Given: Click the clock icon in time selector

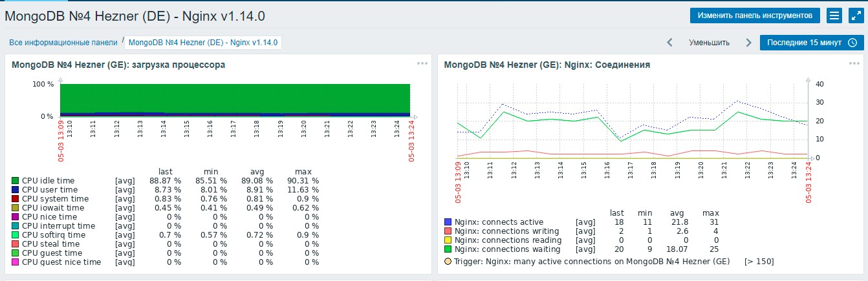Looking at the screenshot, I should click(852, 43).
